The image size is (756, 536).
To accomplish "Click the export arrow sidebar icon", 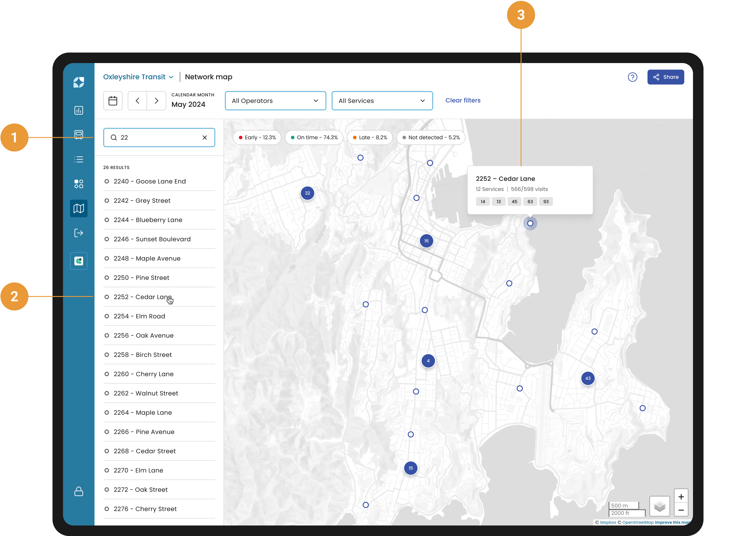I will pyautogui.click(x=78, y=233).
